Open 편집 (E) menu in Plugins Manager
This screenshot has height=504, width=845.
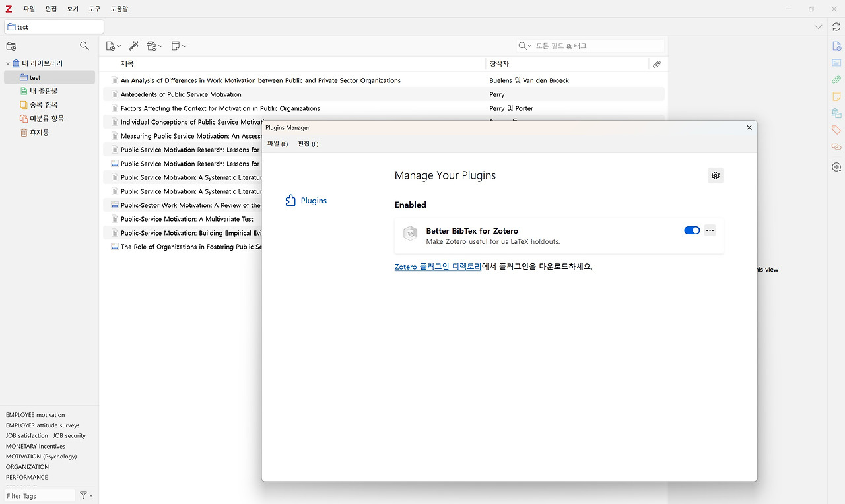pyautogui.click(x=308, y=144)
